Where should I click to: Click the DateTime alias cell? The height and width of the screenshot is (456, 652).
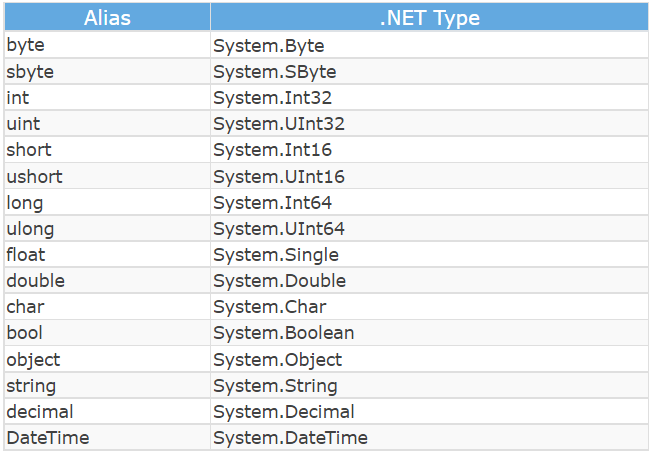click(x=107, y=437)
